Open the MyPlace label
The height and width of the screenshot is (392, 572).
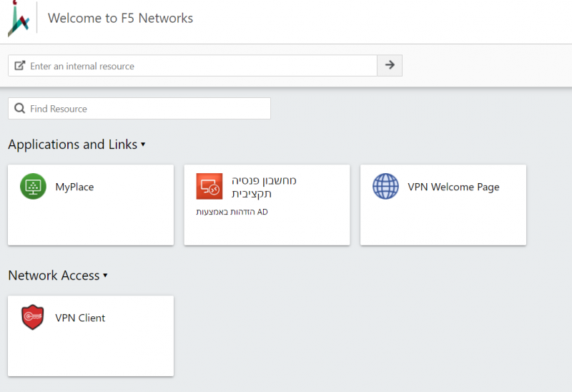[x=74, y=187]
